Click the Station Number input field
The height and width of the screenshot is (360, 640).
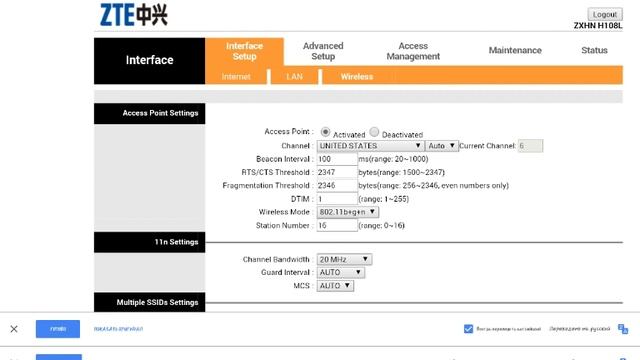coord(337,225)
